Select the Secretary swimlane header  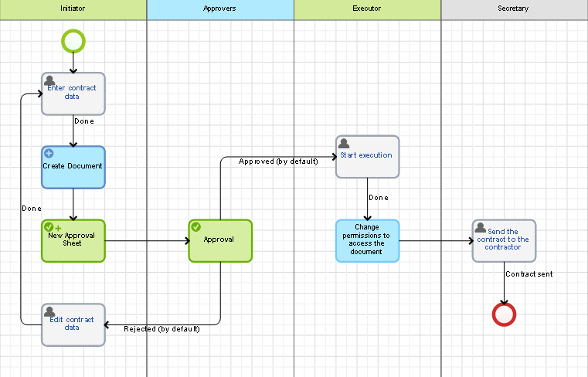[x=514, y=9]
